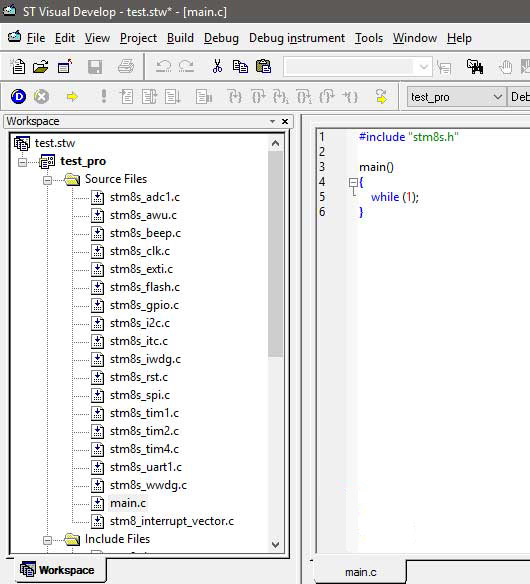Start debugging with the blue D icon
This screenshot has width=530, height=584.
pos(18,97)
